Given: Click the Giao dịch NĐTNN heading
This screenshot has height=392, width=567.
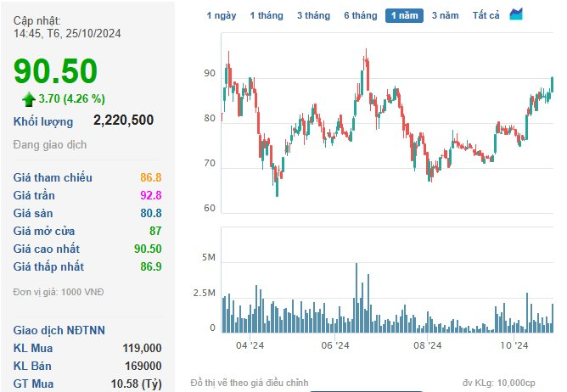Looking at the screenshot, I should click(58, 330).
